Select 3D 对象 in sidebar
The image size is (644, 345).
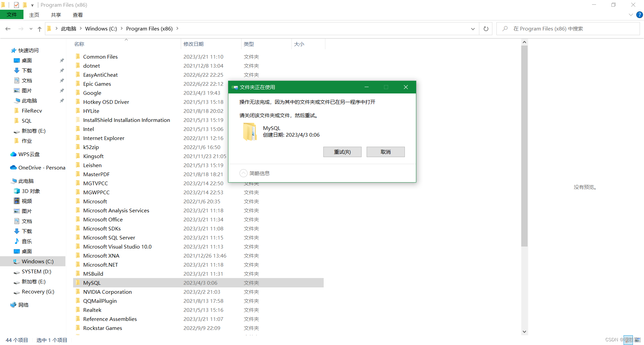31,191
